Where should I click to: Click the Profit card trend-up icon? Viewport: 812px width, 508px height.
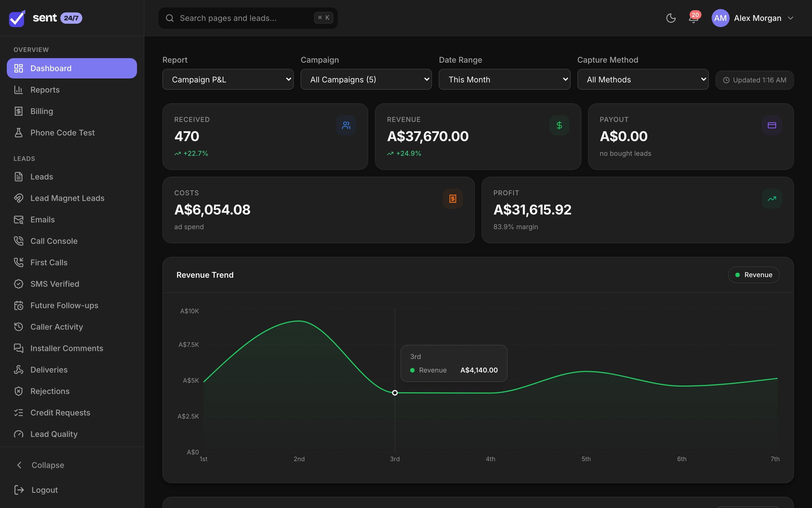point(772,199)
